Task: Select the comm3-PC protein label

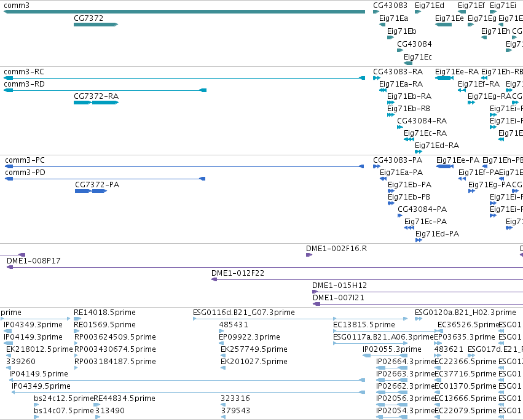Action: point(25,160)
